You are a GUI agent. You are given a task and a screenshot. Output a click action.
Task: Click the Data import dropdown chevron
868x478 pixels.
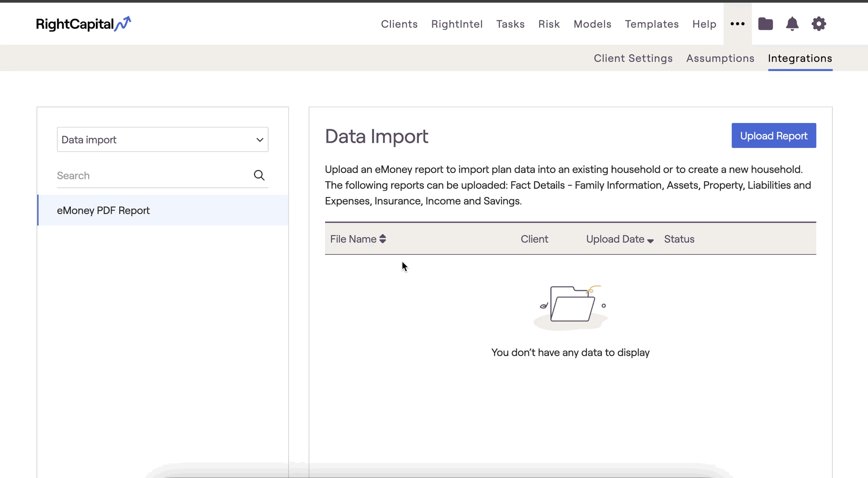[x=260, y=140]
